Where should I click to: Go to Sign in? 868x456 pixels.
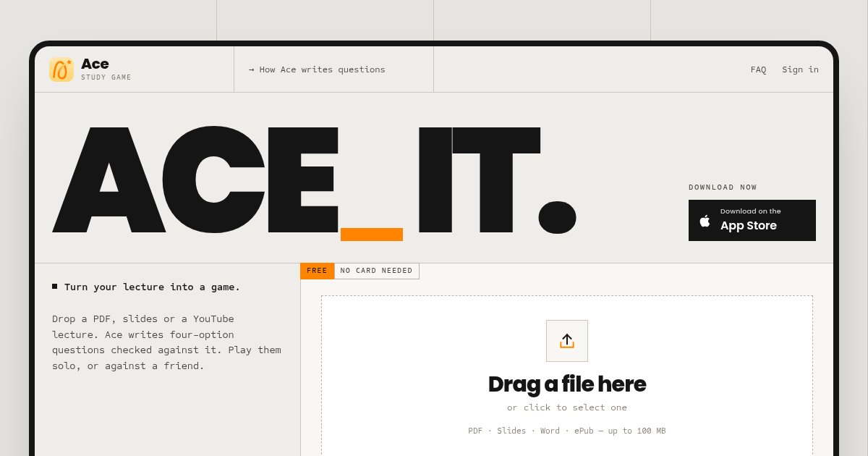(x=800, y=69)
